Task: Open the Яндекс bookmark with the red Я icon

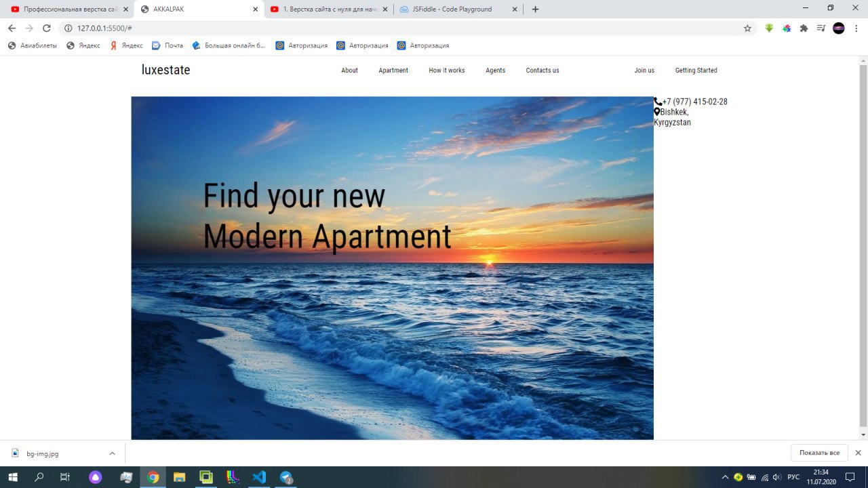Action: [x=127, y=45]
